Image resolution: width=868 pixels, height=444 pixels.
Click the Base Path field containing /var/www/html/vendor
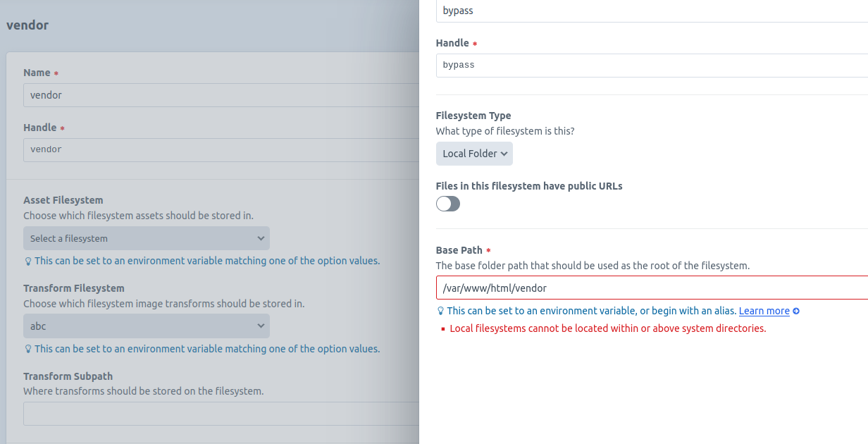pos(652,288)
